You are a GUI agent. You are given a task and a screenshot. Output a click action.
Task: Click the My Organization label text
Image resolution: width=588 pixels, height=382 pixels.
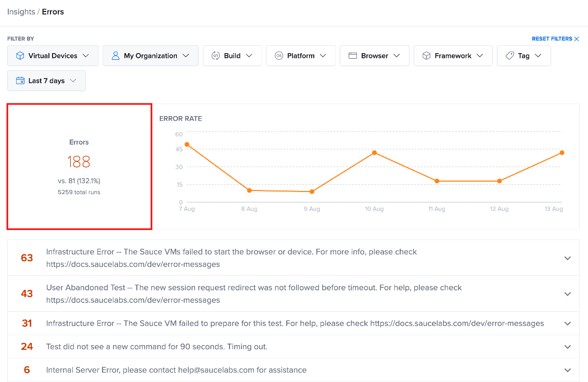[150, 56]
